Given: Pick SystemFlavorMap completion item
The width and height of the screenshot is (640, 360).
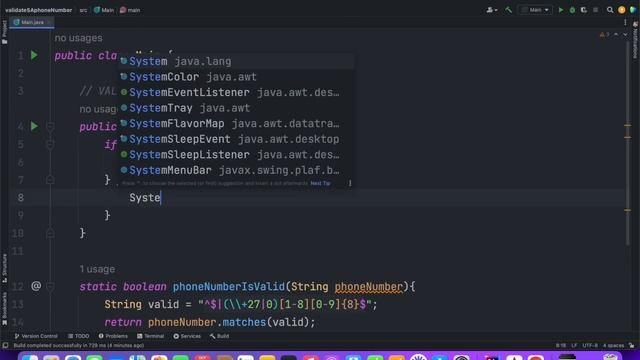Looking at the screenshot, I should (x=236, y=123).
